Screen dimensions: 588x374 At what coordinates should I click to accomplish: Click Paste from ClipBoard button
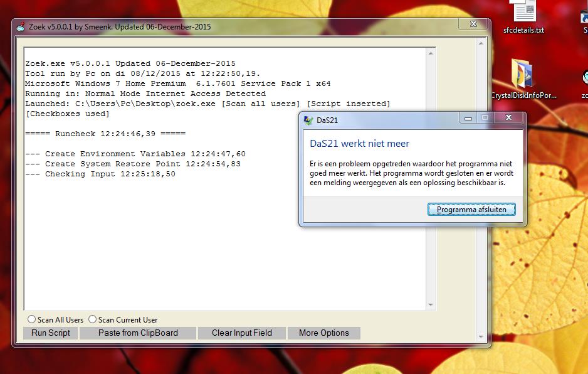[138, 333]
